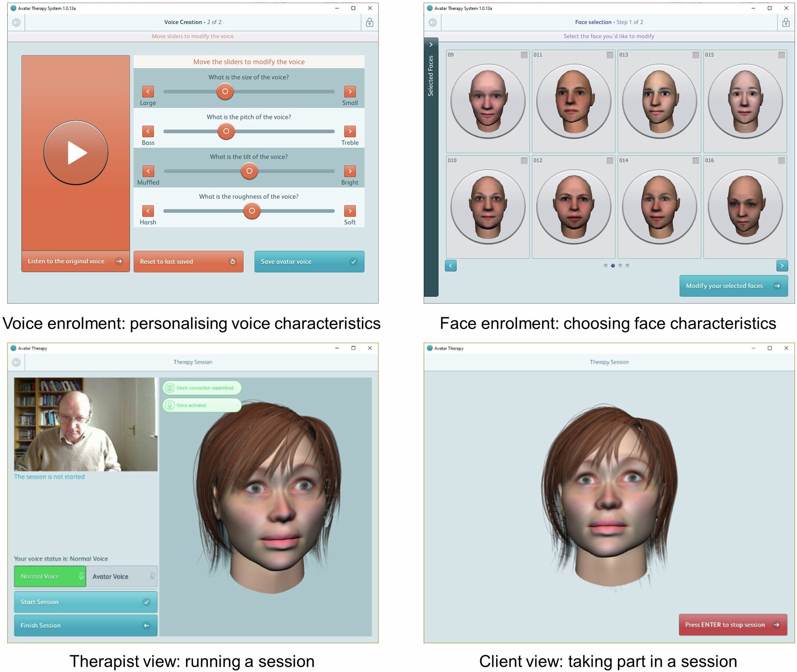Viewport: 797px width, 672px height.
Task: Click the lock icon in Face selection header
Action: (786, 22)
